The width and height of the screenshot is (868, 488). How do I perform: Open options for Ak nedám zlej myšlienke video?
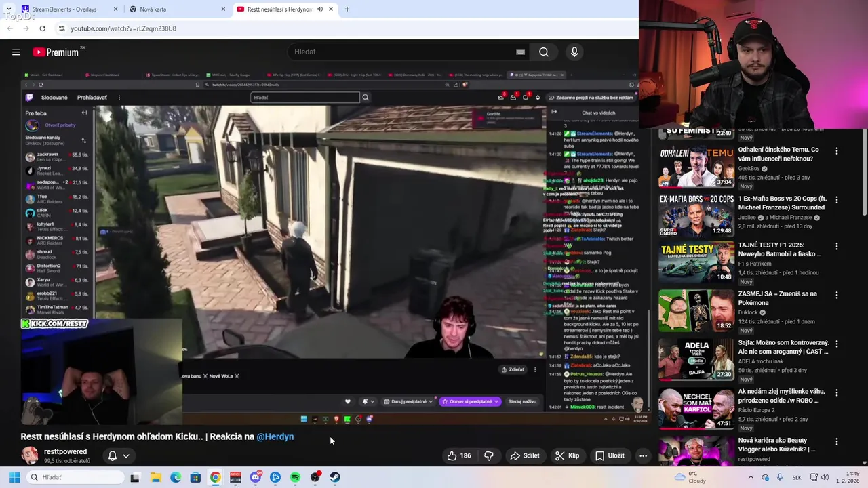click(x=836, y=392)
